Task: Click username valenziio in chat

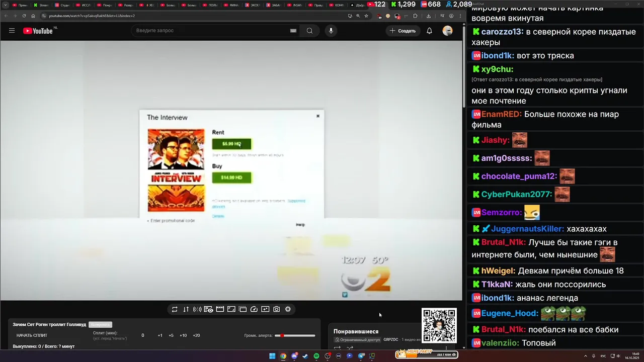Action: tap(500, 343)
